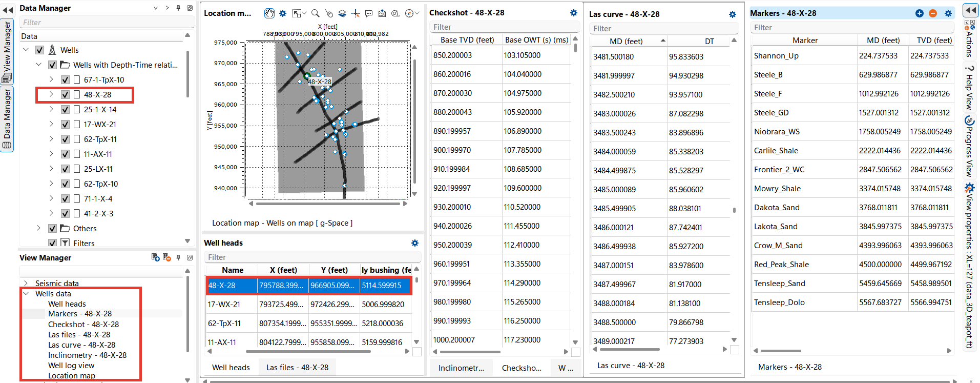
Task: Expand Seismic data in View Manager
Action: 26,283
